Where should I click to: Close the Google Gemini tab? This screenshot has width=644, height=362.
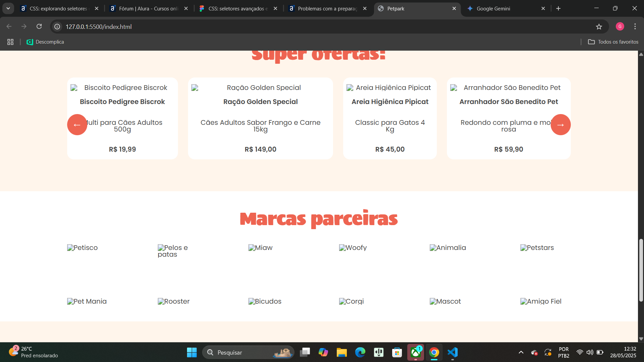click(x=543, y=8)
